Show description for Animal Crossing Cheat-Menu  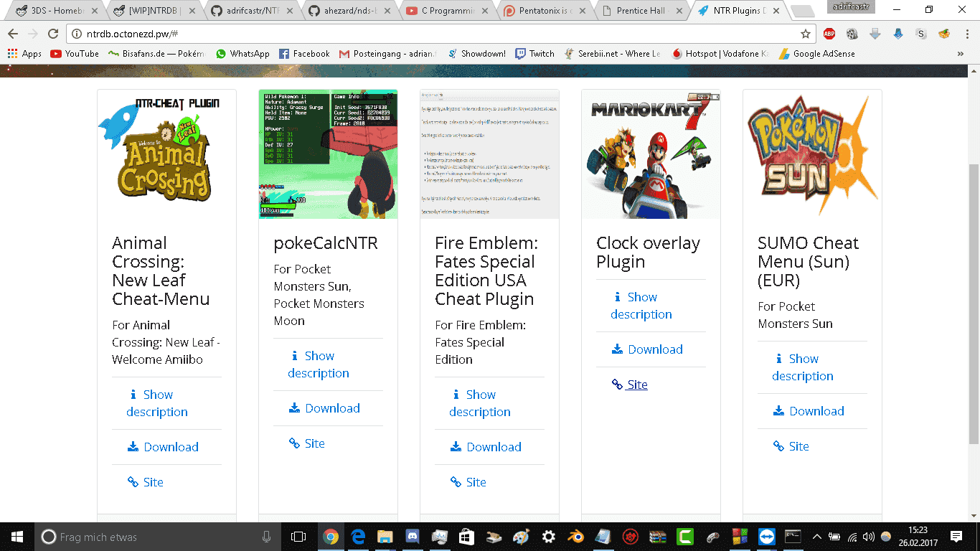[157, 403]
